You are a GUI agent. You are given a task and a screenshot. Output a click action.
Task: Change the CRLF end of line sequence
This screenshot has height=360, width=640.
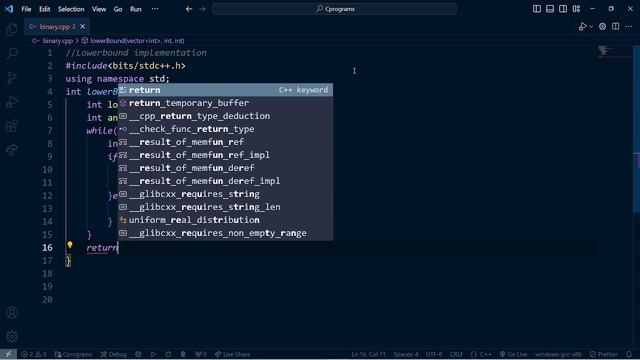(456, 354)
